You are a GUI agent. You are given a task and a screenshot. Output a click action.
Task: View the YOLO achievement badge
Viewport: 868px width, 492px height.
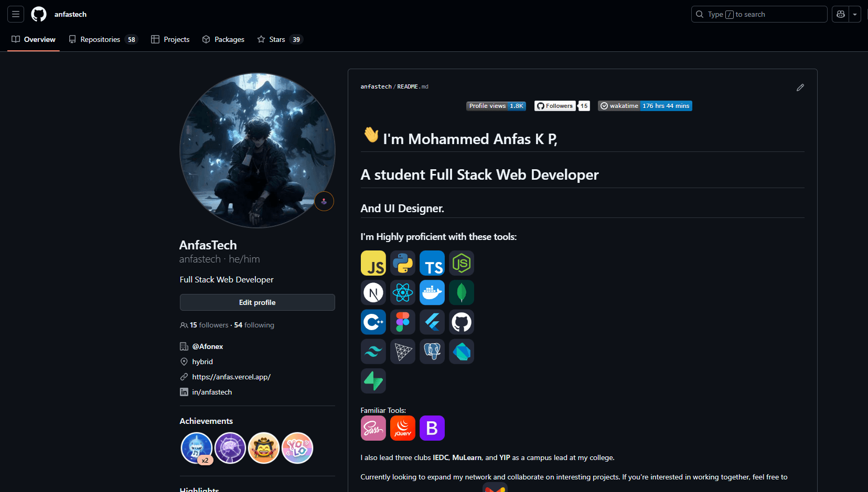pyautogui.click(x=297, y=448)
